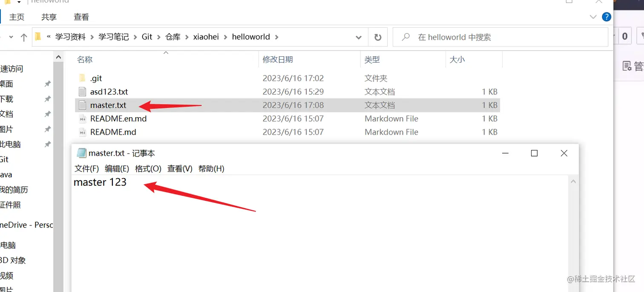Open Git folder in sidebar
This screenshot has height=292, width=644.
coord(4,159)
